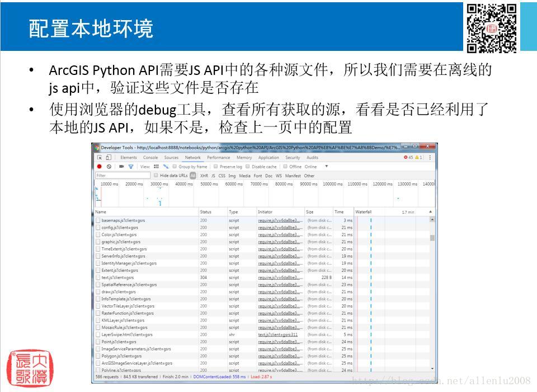Select config.js request row checkbox icon
The height and width of the screenshot is (392, 537).
(x=98, y=228)
